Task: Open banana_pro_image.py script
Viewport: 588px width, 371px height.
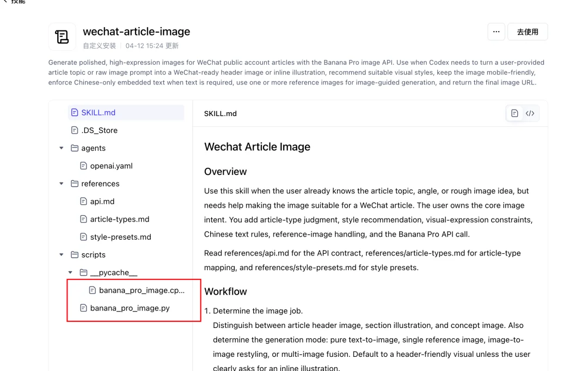Action: 130,308
